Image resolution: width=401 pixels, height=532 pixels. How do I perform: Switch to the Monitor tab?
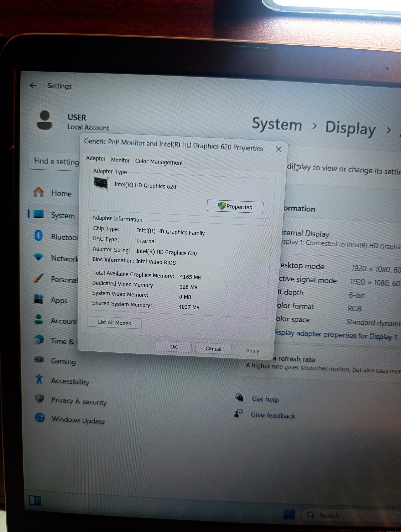tap(120, 160)
